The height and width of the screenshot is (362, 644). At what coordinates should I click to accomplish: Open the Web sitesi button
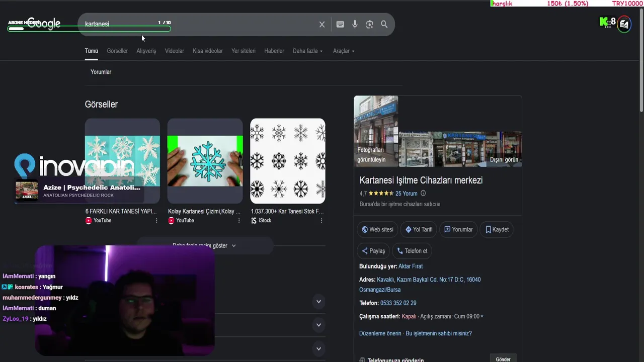tap(377, 229)
